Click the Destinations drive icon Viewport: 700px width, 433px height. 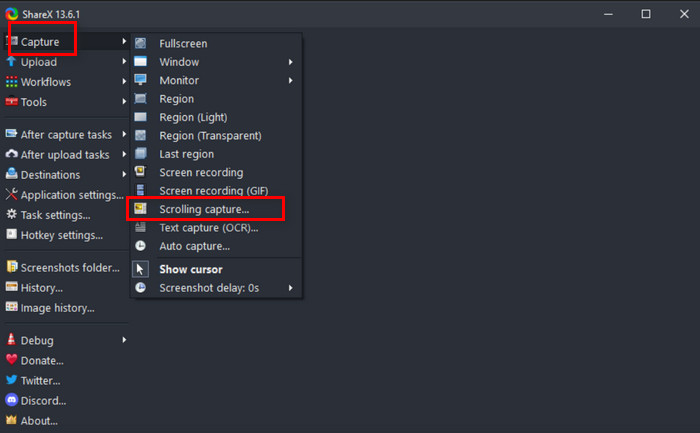11,174
